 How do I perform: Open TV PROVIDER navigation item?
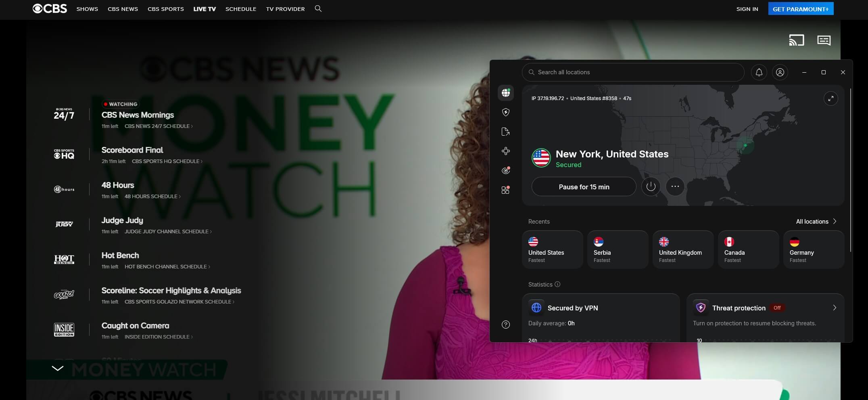[285, 9]
